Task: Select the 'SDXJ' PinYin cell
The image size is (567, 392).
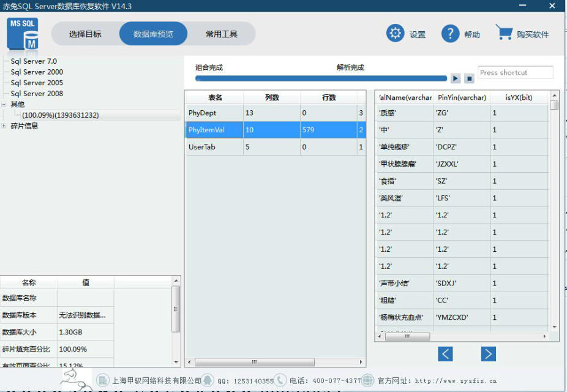Action: (462, 283)
